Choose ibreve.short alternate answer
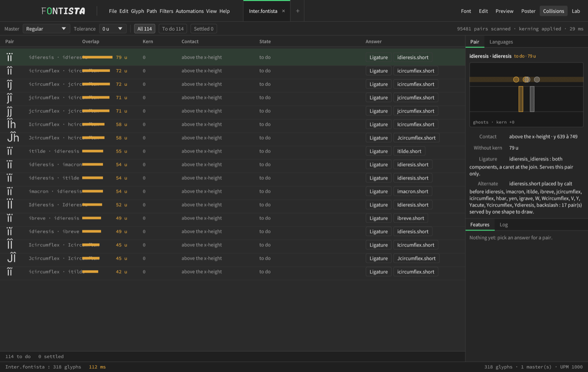This screenshot has height=372, width=588. tap(411, 218)
